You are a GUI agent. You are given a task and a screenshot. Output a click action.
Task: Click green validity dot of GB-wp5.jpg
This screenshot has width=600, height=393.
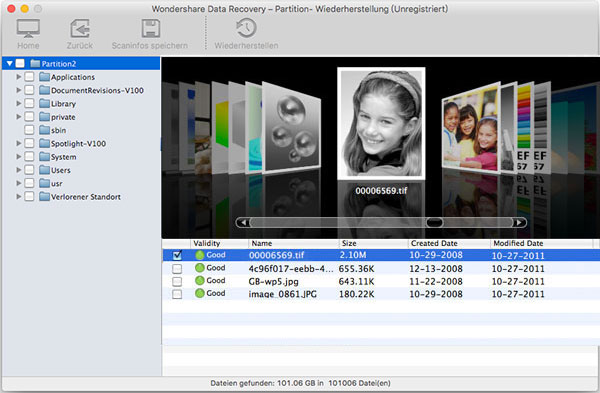coord(200,280)
